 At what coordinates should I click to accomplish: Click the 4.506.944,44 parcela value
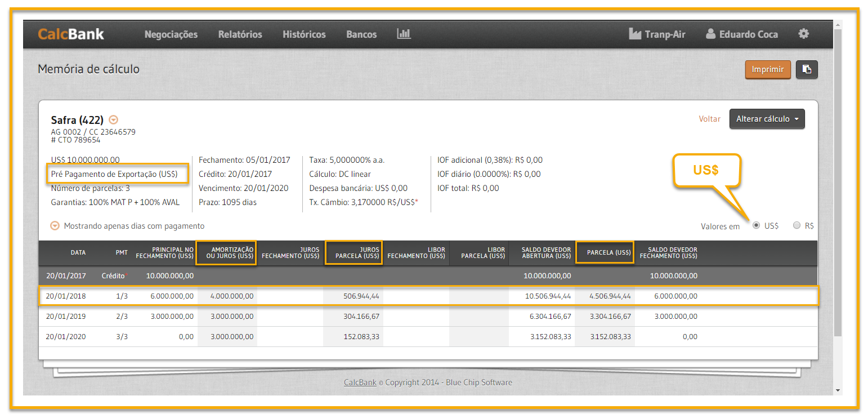point(610,296)
